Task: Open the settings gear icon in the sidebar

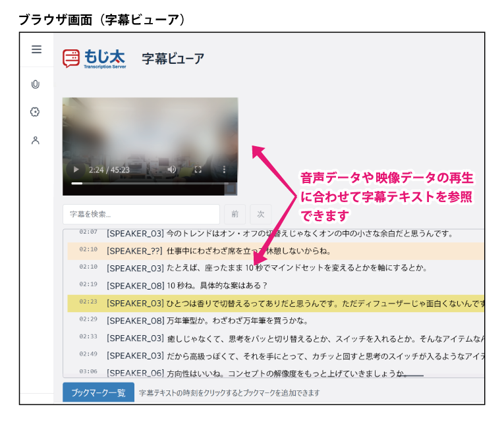Action: (x=35, y=112)
